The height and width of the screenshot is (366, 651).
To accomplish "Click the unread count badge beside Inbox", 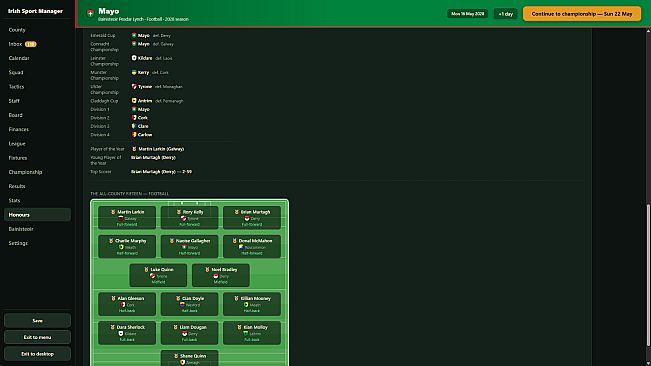I will [31, 44].
